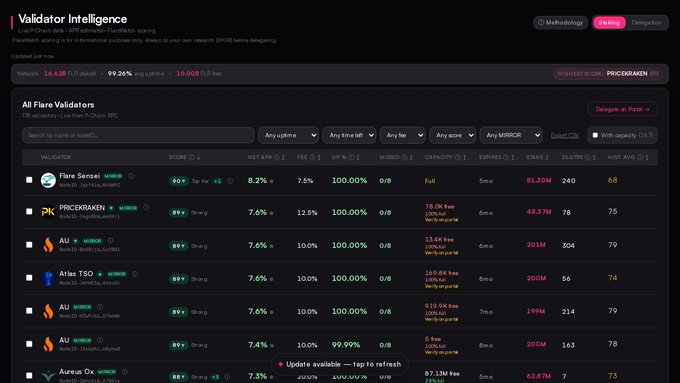Open the Any MIRROR filter dropdown

[x=511, y=135]
